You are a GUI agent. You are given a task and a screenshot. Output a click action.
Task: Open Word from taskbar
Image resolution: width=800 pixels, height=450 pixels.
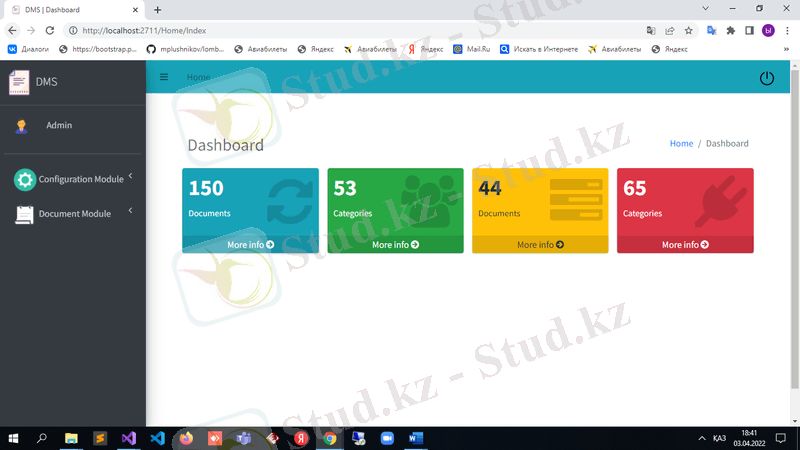[x=416, y=438]
